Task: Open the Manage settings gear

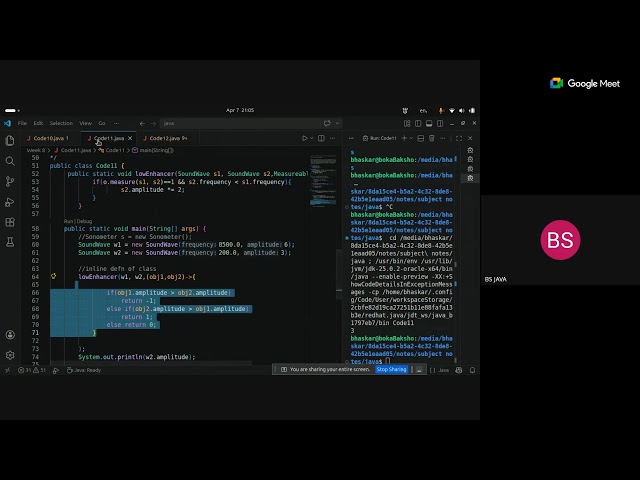Action: point(10,355)
